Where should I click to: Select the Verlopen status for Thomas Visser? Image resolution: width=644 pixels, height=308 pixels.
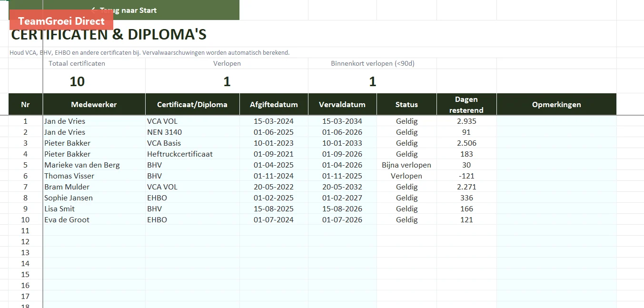[406, 176]
